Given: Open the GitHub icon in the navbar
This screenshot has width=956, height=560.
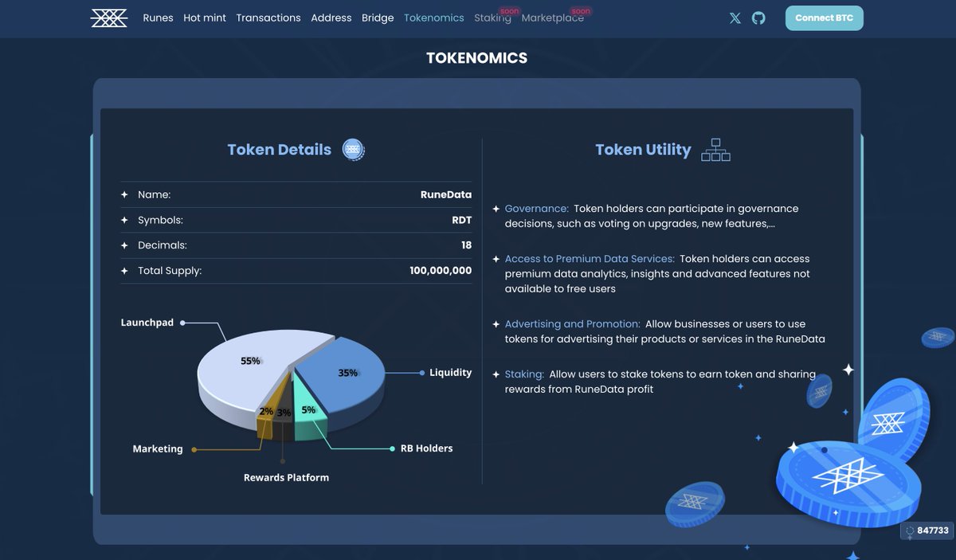Looking at the screenshot, I should click(x=758, y=18).
